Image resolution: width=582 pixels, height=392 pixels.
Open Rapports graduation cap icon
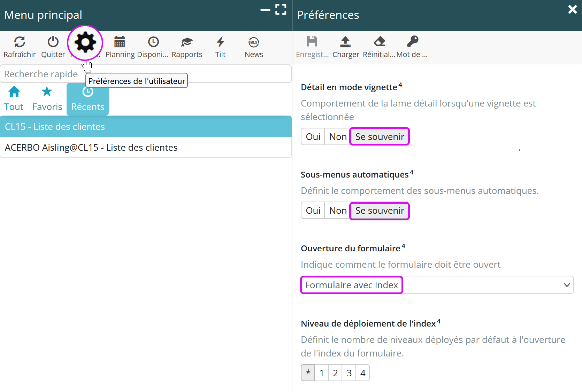pyautogui.click(x=187, y=42)
